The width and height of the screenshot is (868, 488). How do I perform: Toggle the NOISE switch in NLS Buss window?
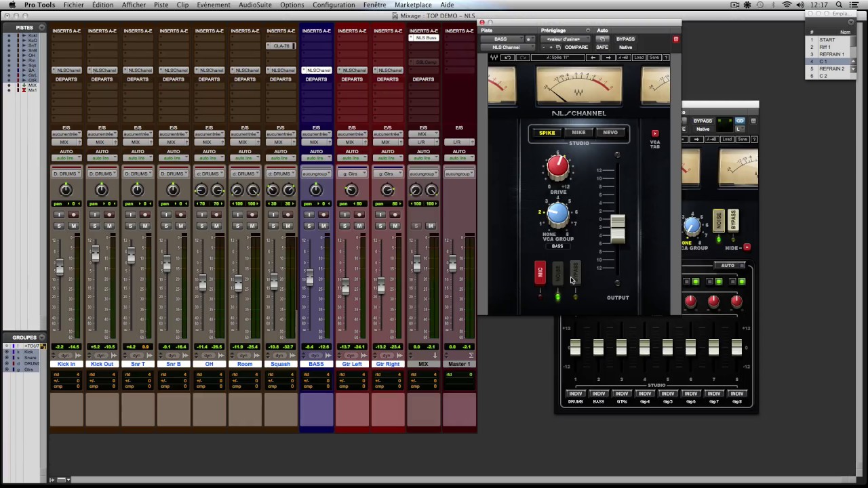click(x=719, y=220)
